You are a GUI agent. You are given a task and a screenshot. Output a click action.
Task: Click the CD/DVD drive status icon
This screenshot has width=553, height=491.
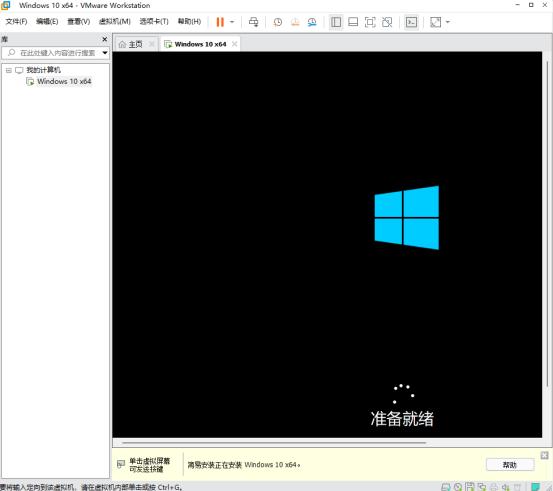(458, 487)
